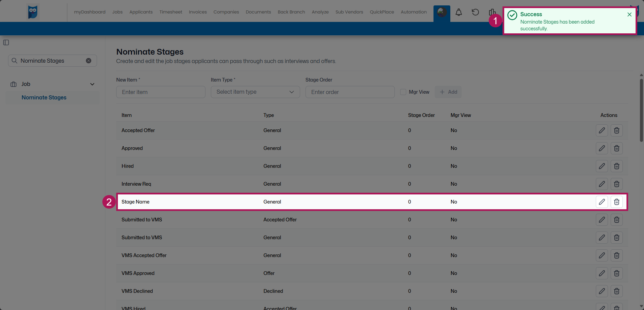The width and height of the screenshot is (644, 310).
Task: Delete the Stage Name row
Action: 617,202
